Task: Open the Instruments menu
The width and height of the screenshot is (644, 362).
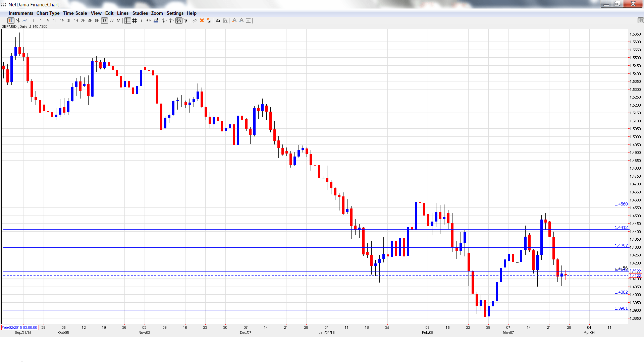Action: [x=21, y=13]
